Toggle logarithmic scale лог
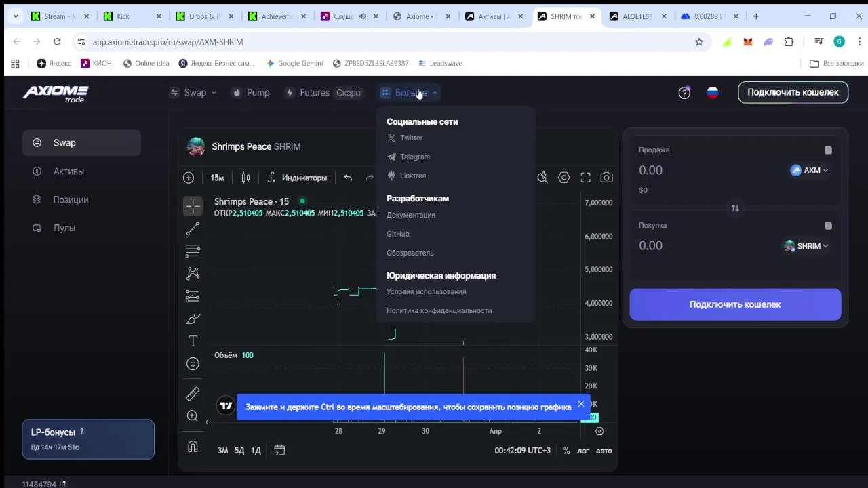Screen dimensions: 868x488 click(583, 451)
